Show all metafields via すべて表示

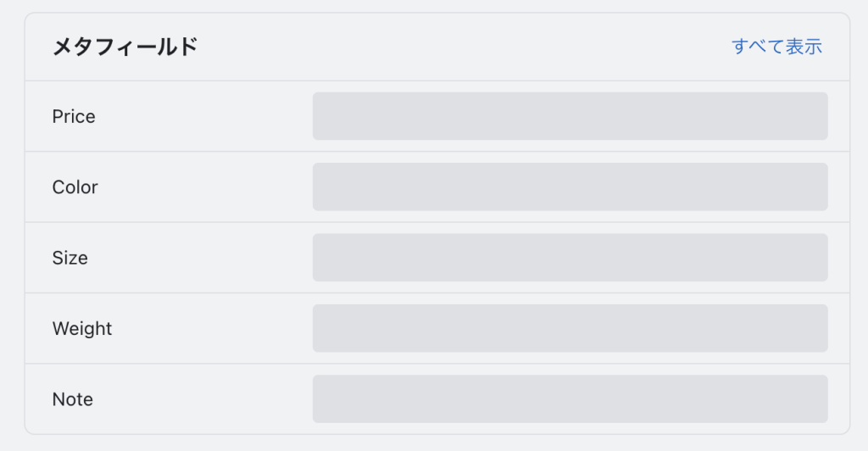[x=776, y=47]
